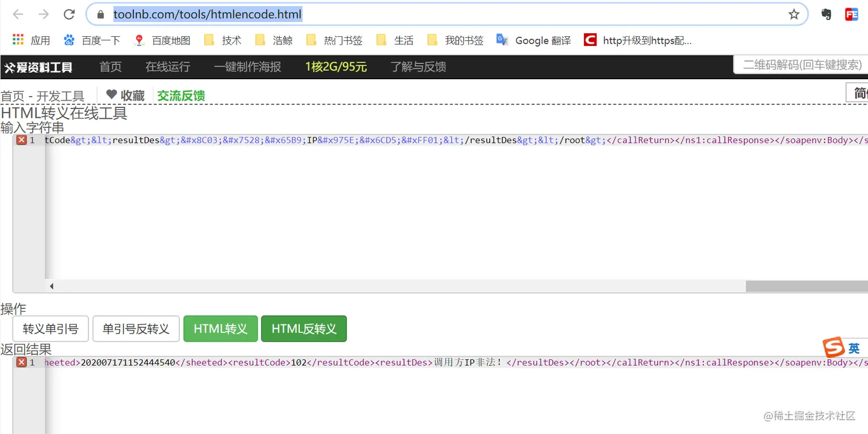868x434 pixels.
Task: Open the 我的书签 bookmarks folder
Action: tap(456, 40)
